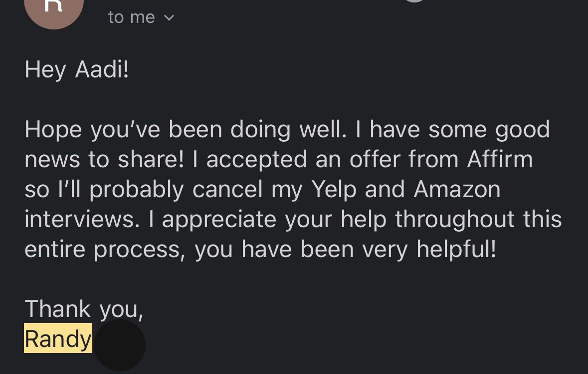Click the word 'Amazon' in the message text
Screen dimensions: 588x374
(456, 189)
